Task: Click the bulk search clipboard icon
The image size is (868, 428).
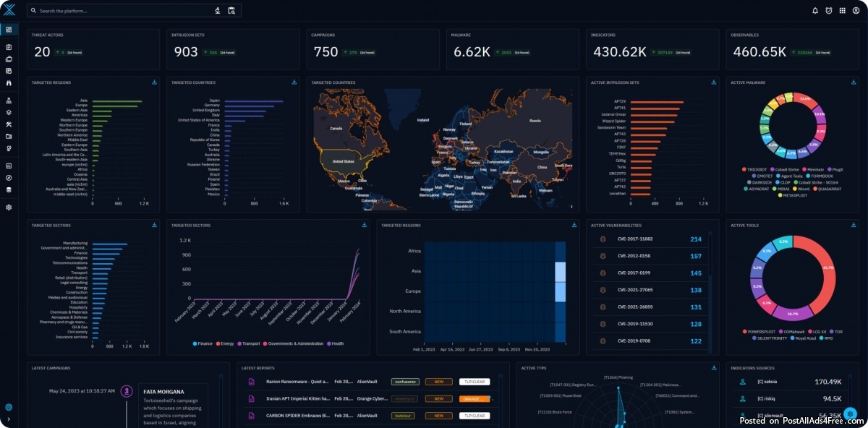Action: tap(231, 11)
